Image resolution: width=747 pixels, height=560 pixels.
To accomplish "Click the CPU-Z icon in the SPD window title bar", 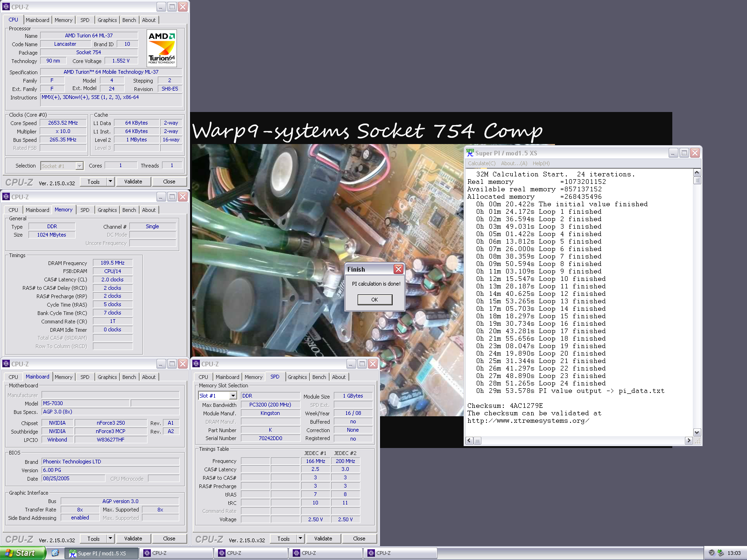I will (x=196, y=364).
